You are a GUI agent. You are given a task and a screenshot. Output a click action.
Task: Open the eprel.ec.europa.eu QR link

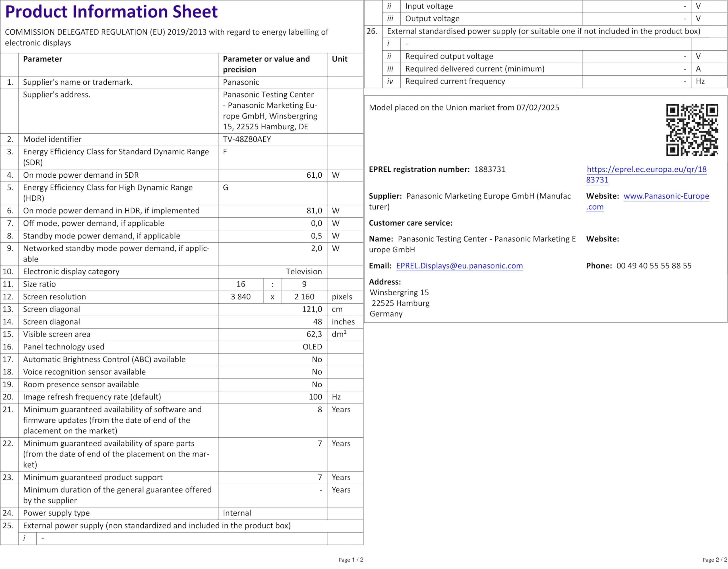click(646, 170)
